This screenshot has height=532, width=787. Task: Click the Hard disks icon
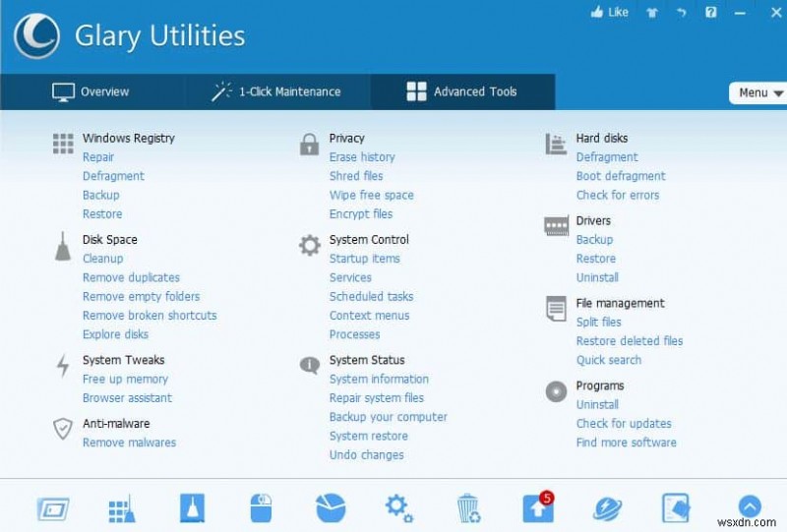coord(556,144)
